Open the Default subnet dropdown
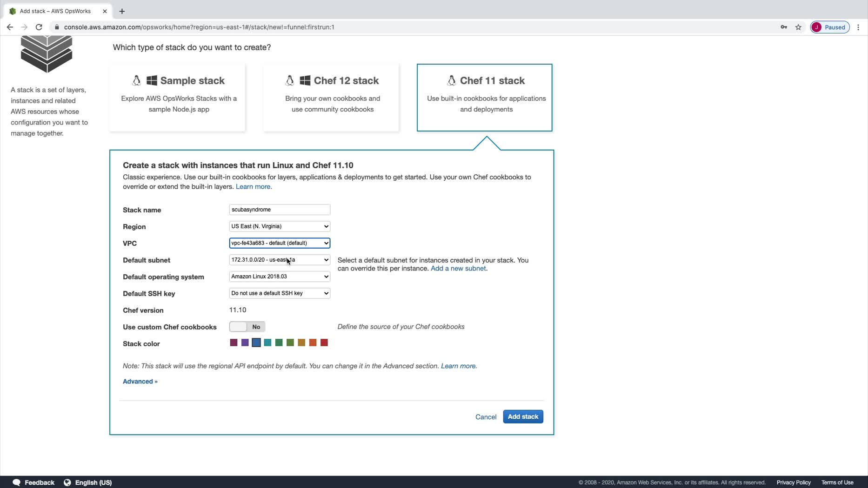Viewport: 868px width, 488px height. coord(280,260)
